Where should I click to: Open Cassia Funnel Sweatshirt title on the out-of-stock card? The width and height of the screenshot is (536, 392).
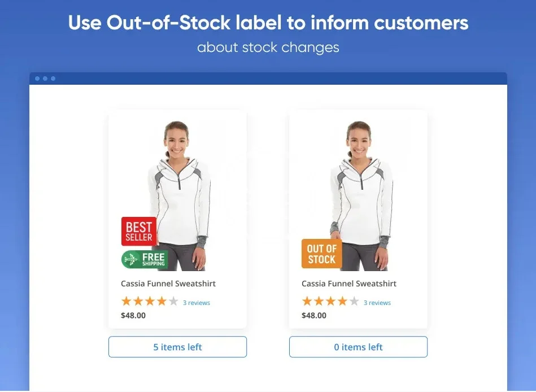[x=349, y=284]
